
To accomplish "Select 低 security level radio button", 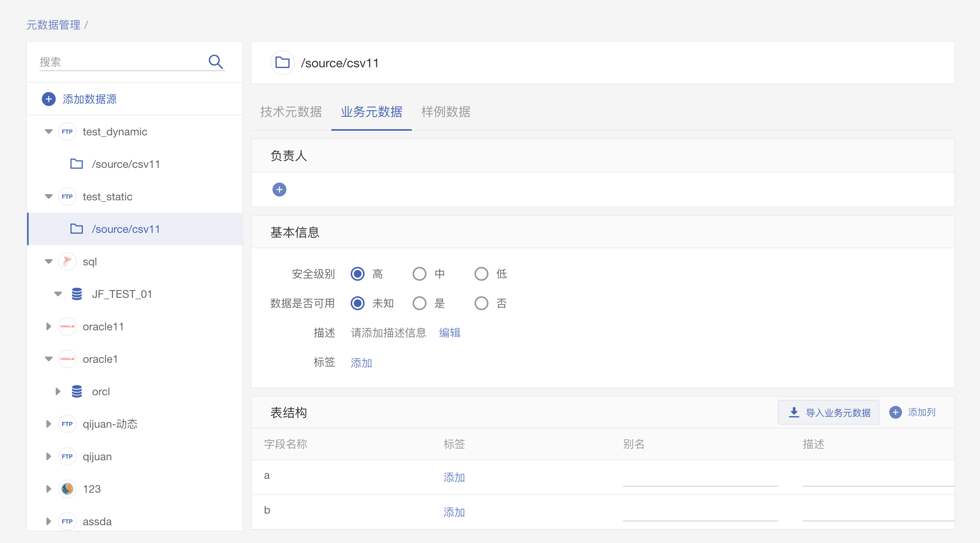I will point(481,274).
